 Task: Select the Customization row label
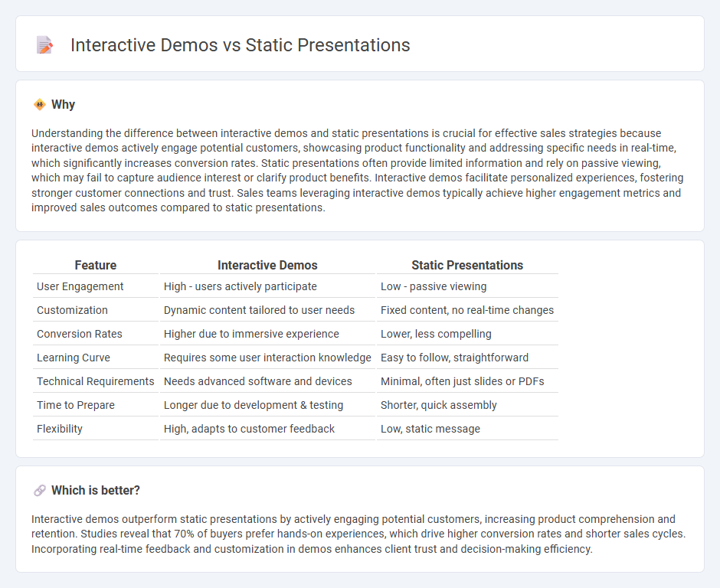[72, 310]
